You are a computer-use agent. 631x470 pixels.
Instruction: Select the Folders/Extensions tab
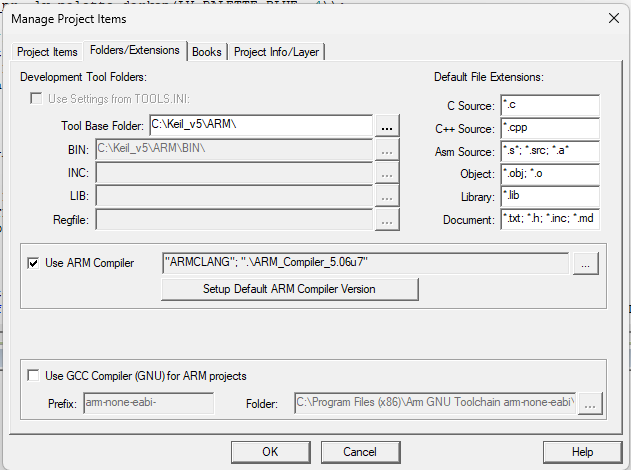[135, 50]
